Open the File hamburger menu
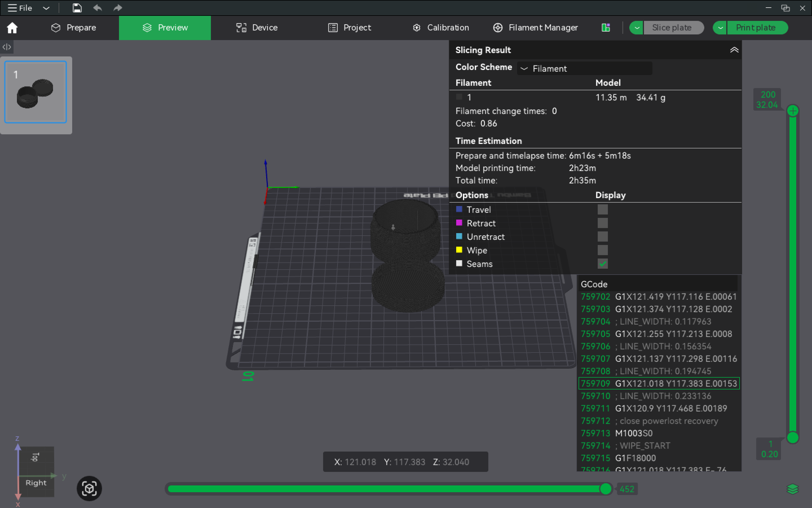The image size is (812, 508). pos(20,8)
